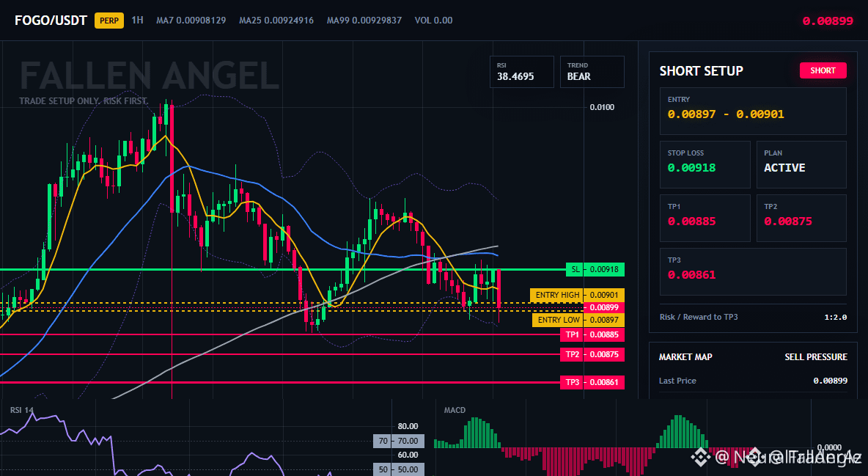Click the red 0.00899 current price axis tag

[x=604, y=307]
